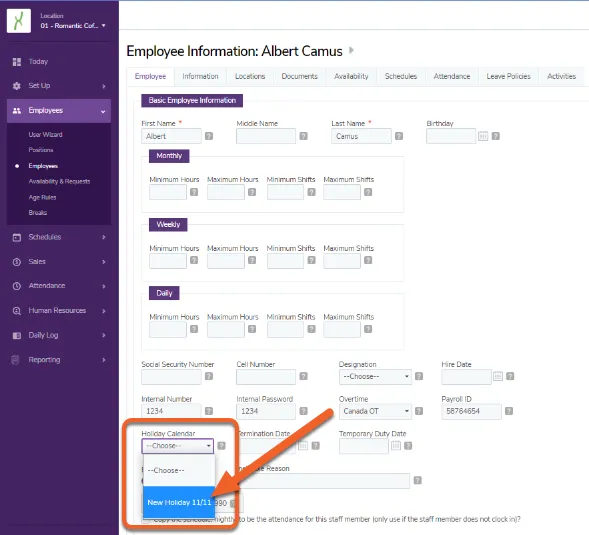Open the Hire Date calendar picker icon

(x=498, y=376)
